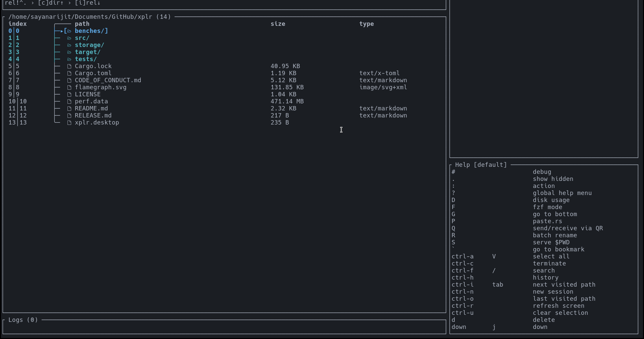
Task: Click the 'refresh screen' help entry
Action: tap(559, 306)
